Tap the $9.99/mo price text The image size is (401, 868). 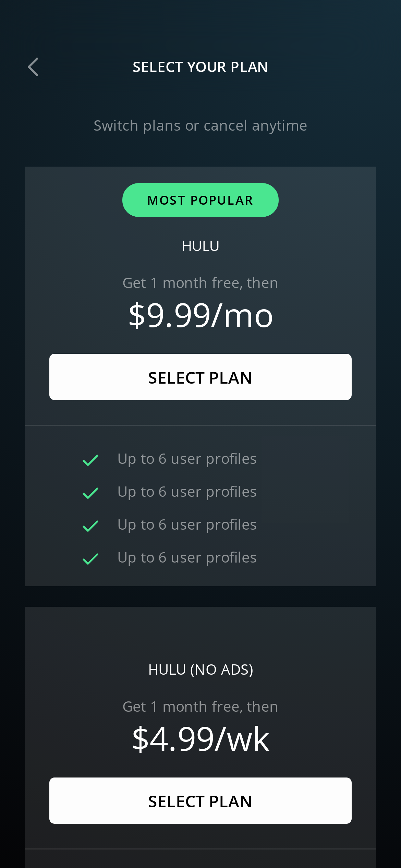[x=200, y=315]
